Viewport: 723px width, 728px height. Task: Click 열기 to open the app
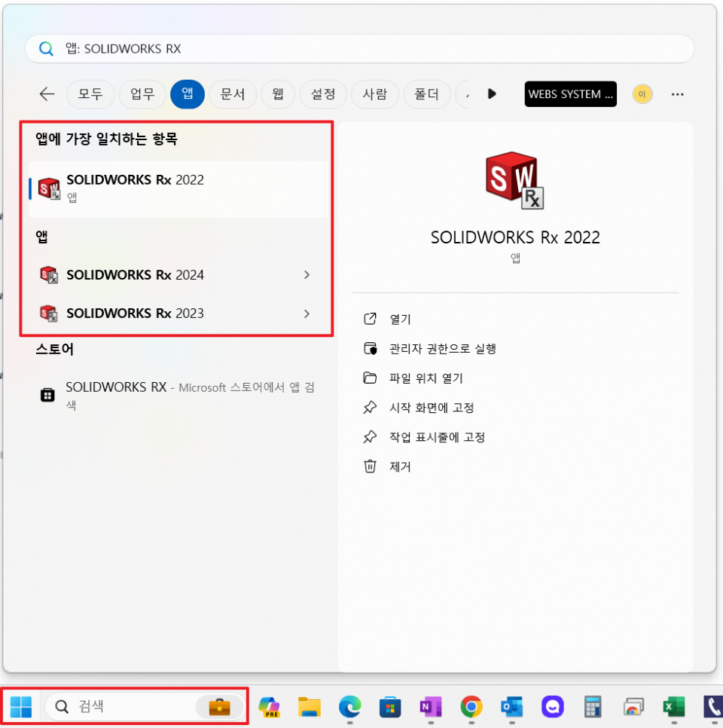click(400, 320)
